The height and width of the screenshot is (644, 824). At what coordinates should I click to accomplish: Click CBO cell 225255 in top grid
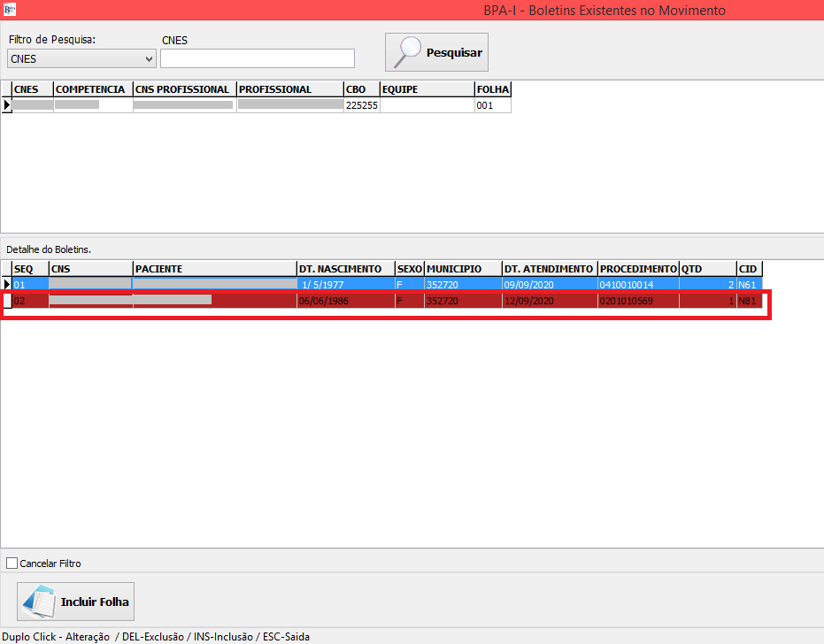(x=360, y=105)
